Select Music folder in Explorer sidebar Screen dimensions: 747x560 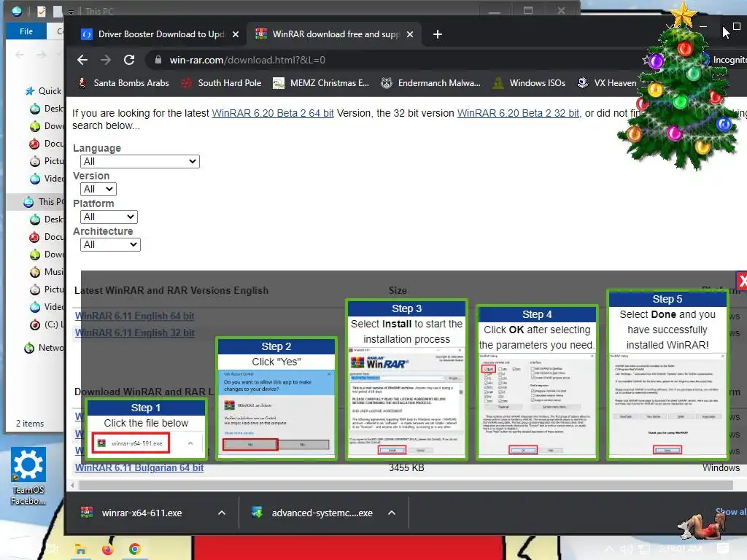(x=47, y=272)
